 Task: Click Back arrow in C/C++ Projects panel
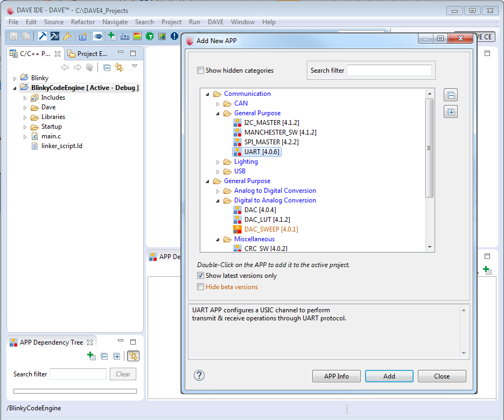[x=65, y=67]
